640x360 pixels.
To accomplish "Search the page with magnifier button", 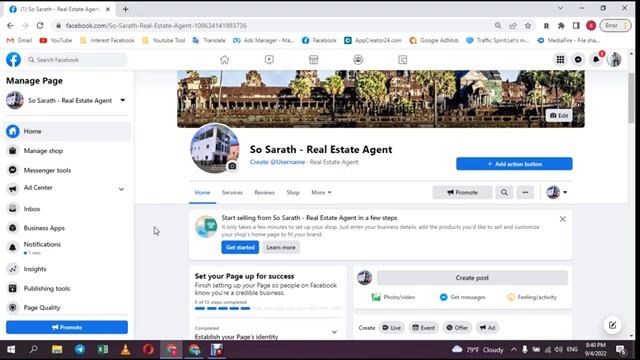I will click(504, 192).
